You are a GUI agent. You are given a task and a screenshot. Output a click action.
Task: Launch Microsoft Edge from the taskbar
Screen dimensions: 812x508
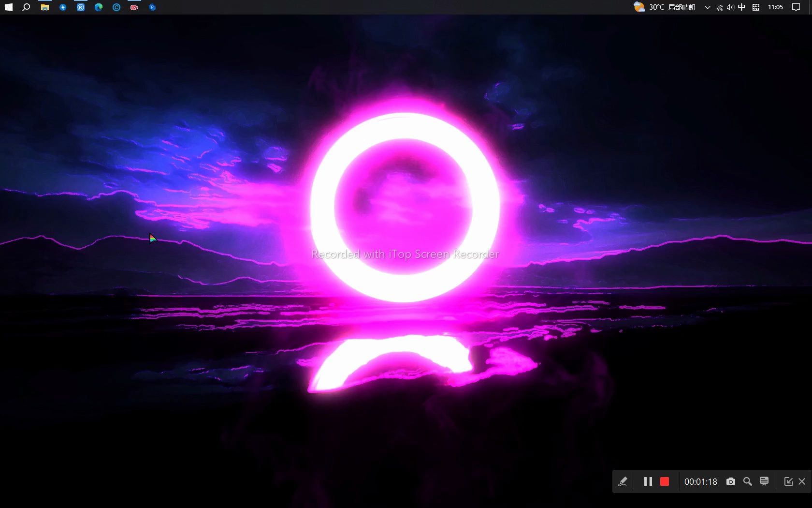coord(99,7)
